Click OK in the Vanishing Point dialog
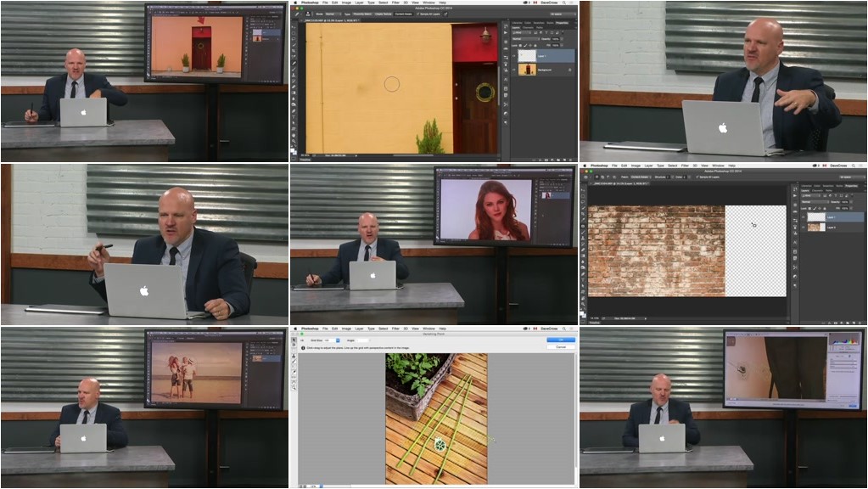Screen dimensions: 868x489 click(560, 340)
